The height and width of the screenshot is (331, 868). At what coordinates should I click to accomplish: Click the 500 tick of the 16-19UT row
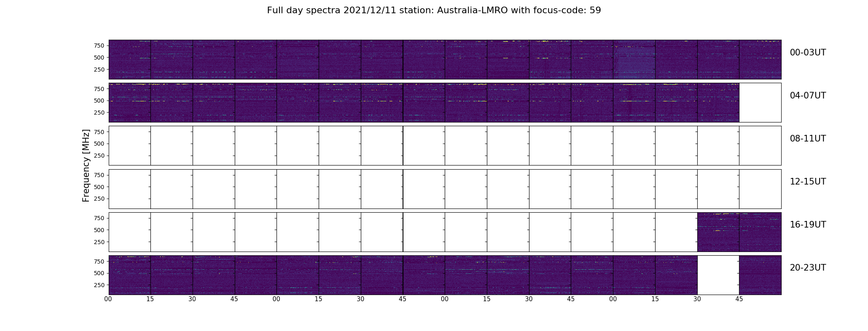click(x=99, y=230)
